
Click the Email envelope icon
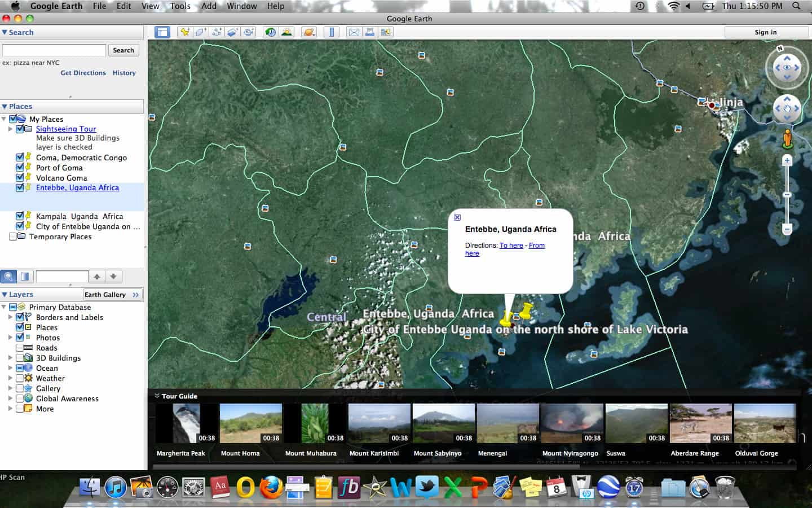354,32
